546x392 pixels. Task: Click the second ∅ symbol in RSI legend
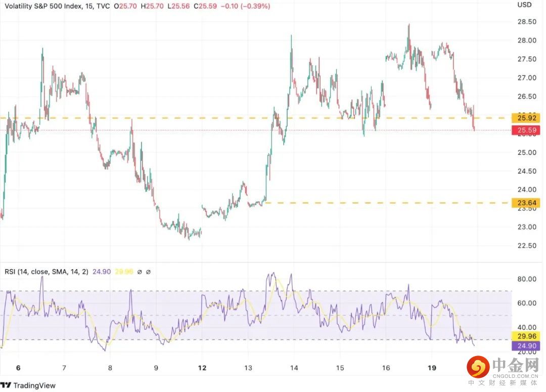148,272
